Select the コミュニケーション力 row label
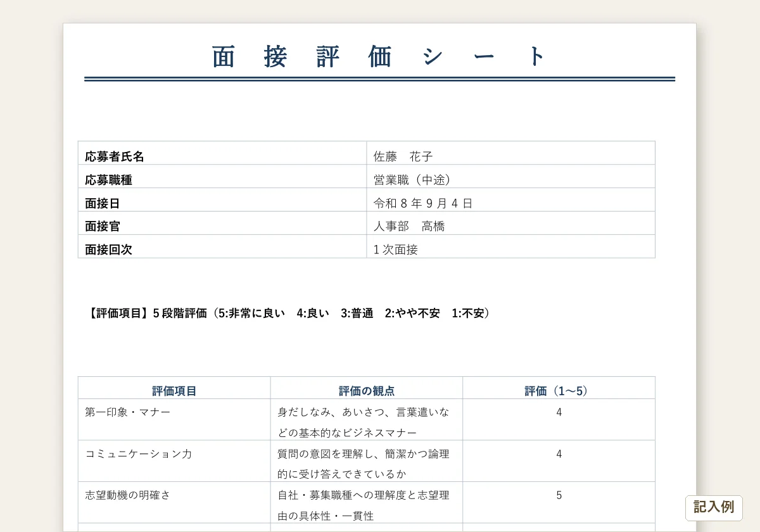Image resolution: width=760 pixels, height=532 pixels. [174, 462]
